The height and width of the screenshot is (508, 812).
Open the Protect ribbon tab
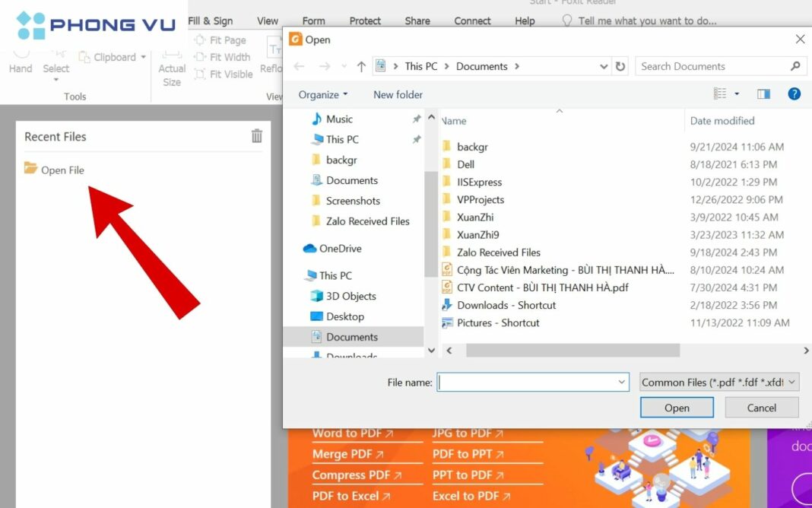(x=365, y=21)
